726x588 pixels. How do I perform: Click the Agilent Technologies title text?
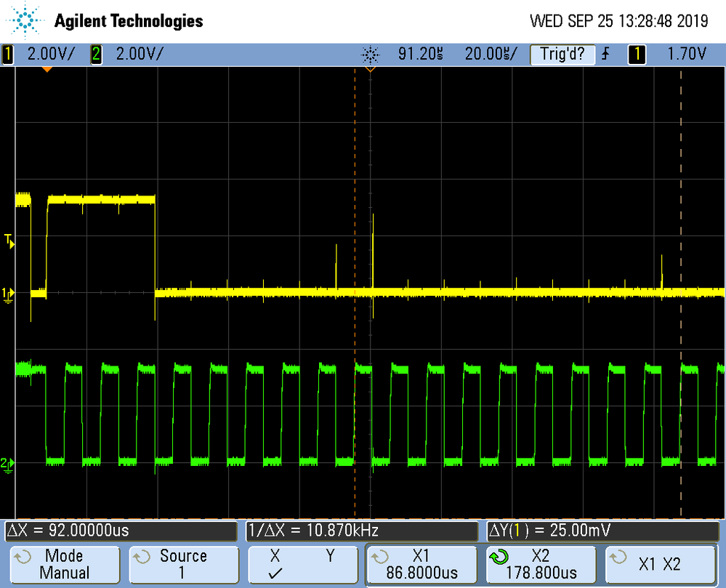(129, 21)
